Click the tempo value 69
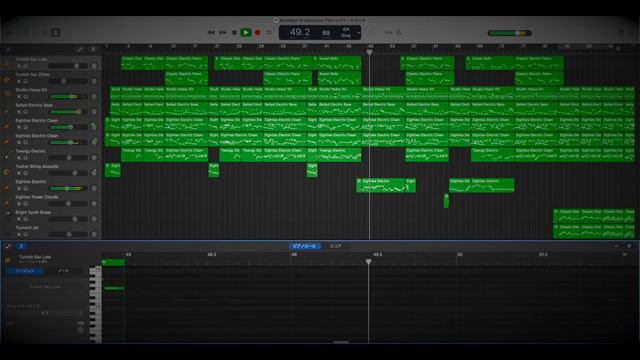The image size is (640, 360). point(326,33)
